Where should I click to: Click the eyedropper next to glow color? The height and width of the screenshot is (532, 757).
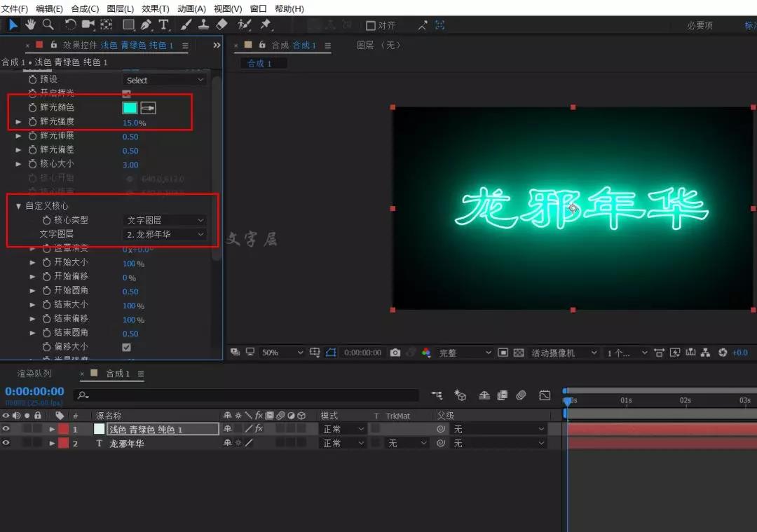[x=148, y=108]
